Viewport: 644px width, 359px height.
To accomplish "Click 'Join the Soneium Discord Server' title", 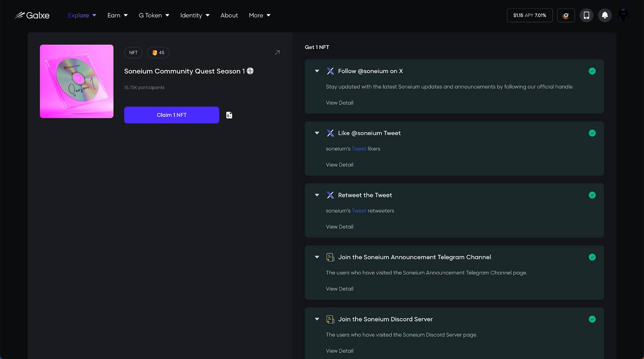I will (385, 319).
